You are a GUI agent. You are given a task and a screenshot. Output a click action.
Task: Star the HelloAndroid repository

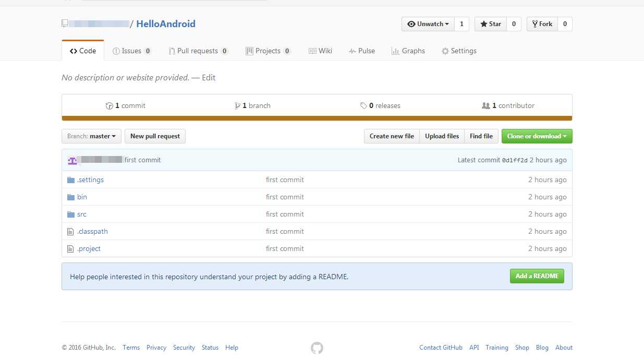(x=491, y=24)
